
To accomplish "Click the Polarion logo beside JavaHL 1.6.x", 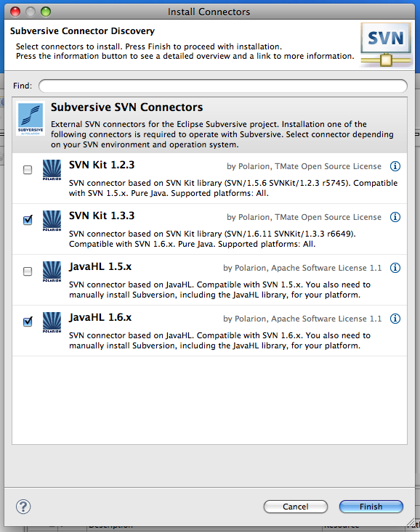I will tap(52, 323).
